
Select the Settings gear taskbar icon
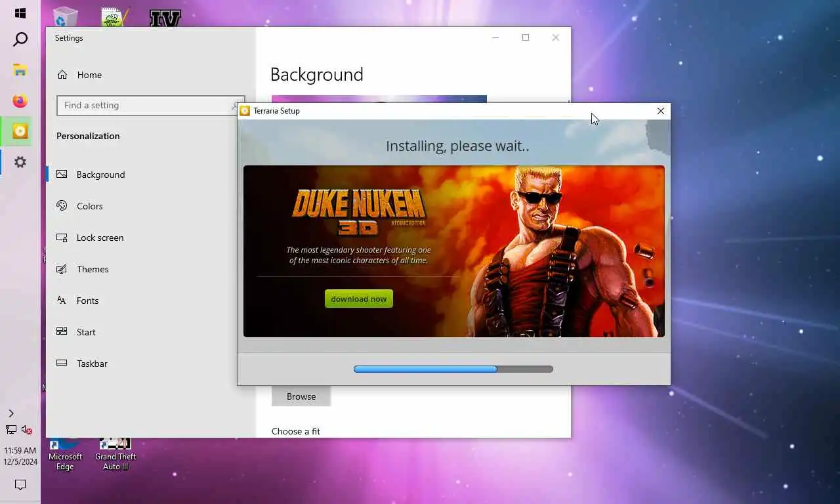(20, 162)
